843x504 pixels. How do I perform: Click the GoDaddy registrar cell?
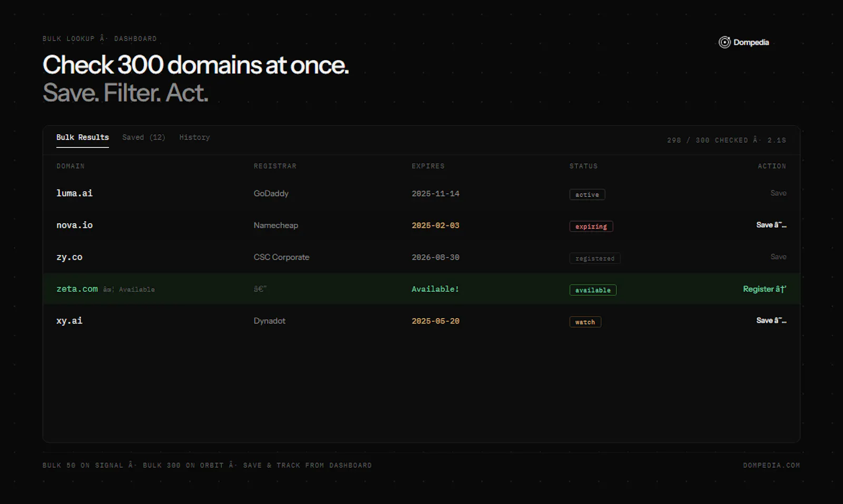tap(271, 193)
